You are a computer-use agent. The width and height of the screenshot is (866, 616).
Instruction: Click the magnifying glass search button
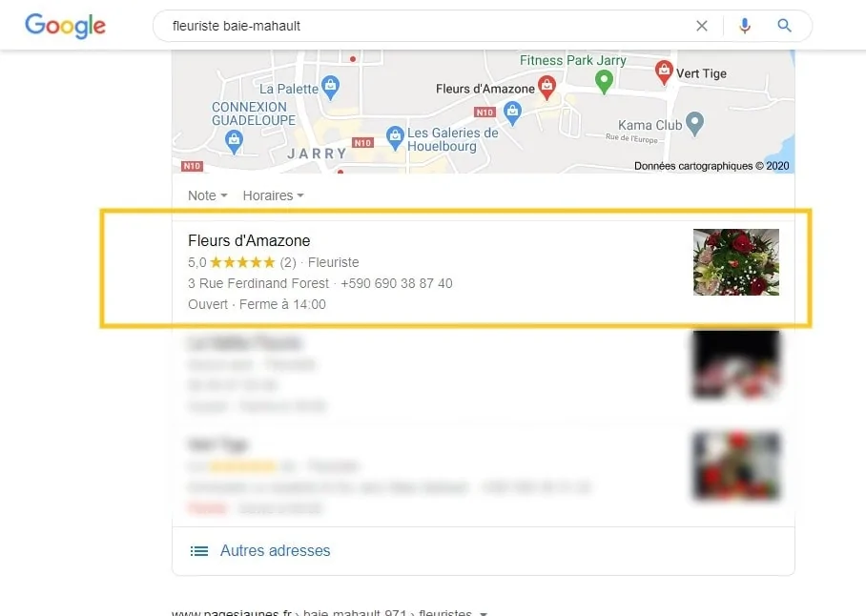coord(784,26)
